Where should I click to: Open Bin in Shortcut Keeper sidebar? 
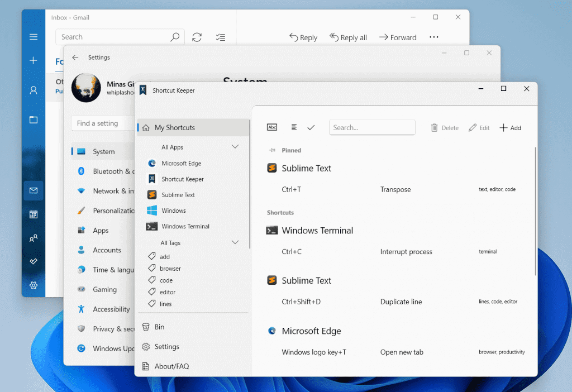pos(193,327)
